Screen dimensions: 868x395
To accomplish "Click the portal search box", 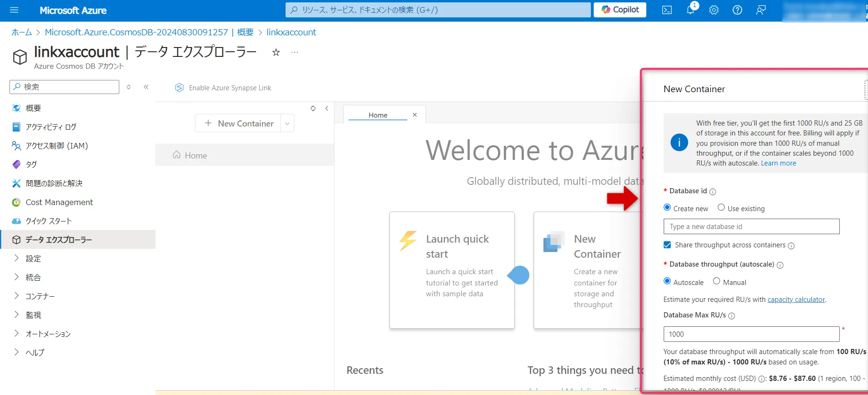I will tap(438, 10).
